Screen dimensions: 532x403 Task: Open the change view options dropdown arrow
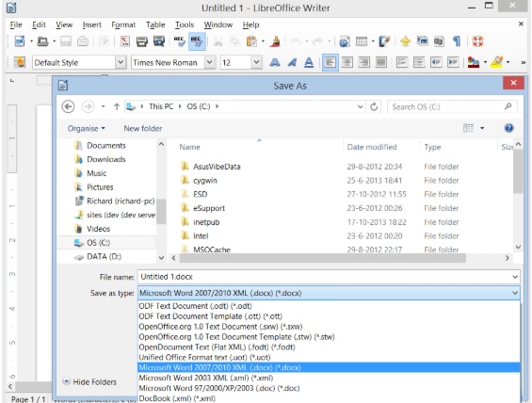(x=482, y=128)
